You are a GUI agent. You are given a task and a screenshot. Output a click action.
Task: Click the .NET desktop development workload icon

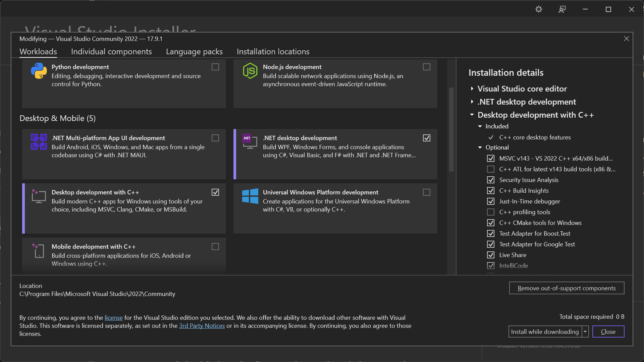(x=250, y=142)
